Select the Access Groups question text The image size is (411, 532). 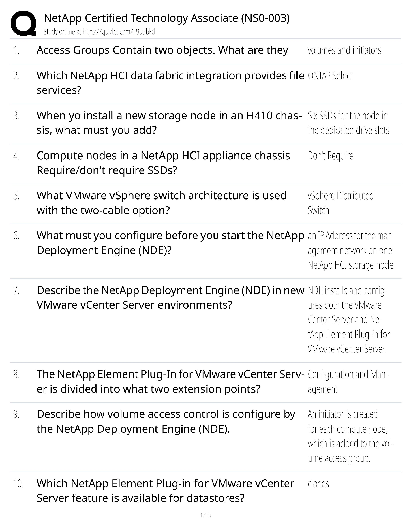click(162, 50)
